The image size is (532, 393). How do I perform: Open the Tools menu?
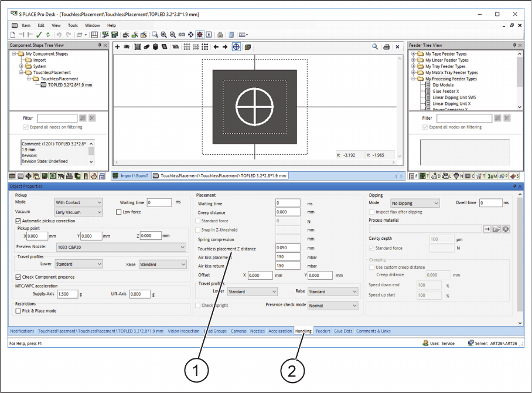73,26
